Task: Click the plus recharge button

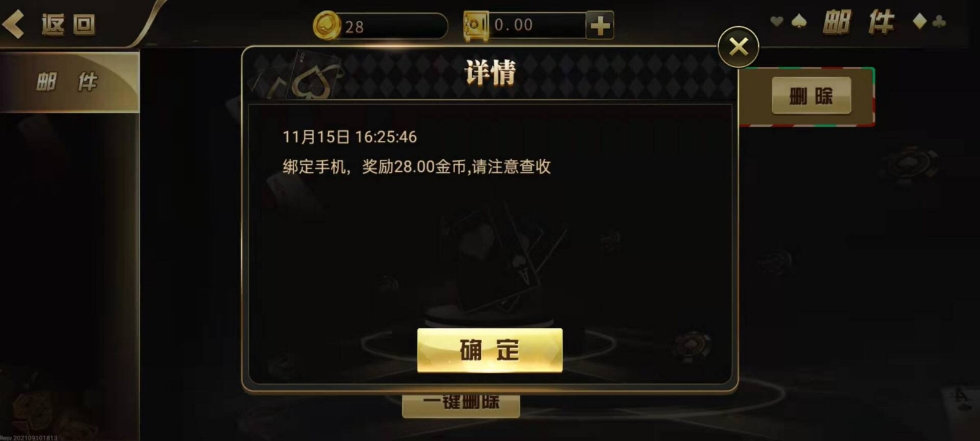Action: point(600,26)
